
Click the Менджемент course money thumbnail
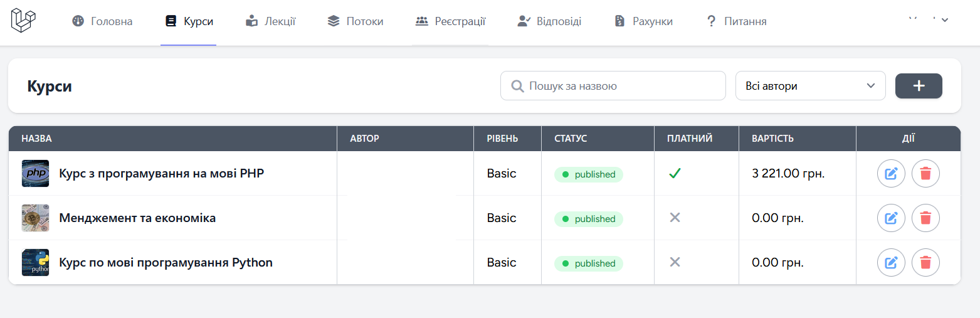[35, 218]
